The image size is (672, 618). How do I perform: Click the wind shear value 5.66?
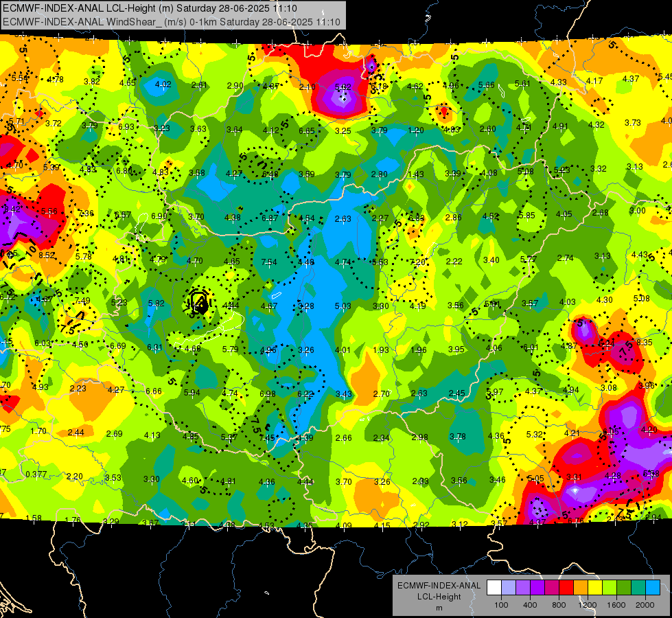click(x=487, y=85)
